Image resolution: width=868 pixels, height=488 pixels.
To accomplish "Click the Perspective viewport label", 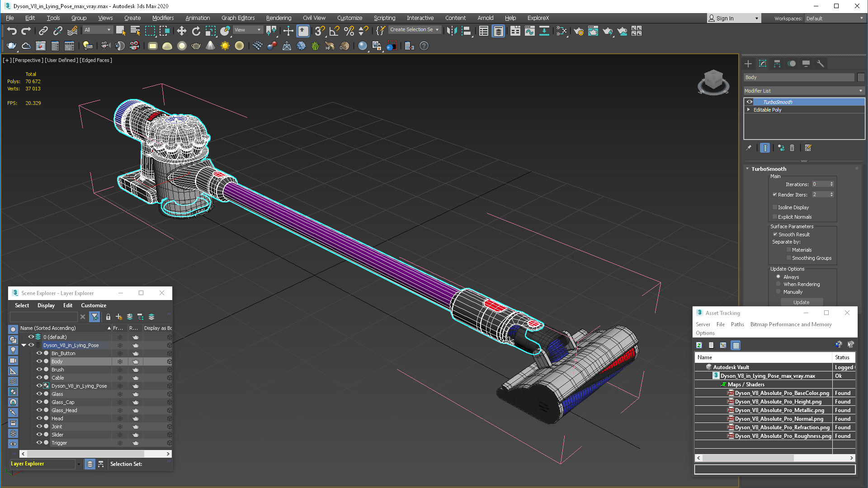I will [x=28, y=60].
